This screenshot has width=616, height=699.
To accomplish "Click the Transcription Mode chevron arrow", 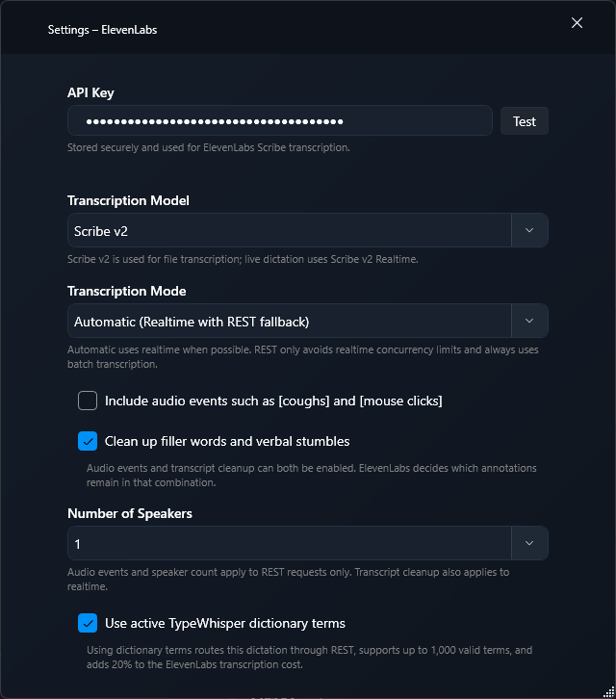I will tap(529, 321).
